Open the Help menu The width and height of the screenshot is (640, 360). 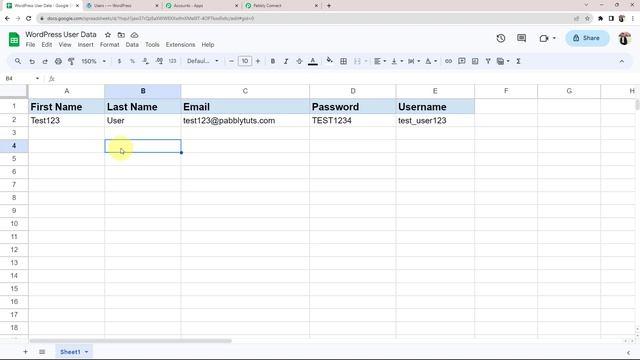(208, 44)
